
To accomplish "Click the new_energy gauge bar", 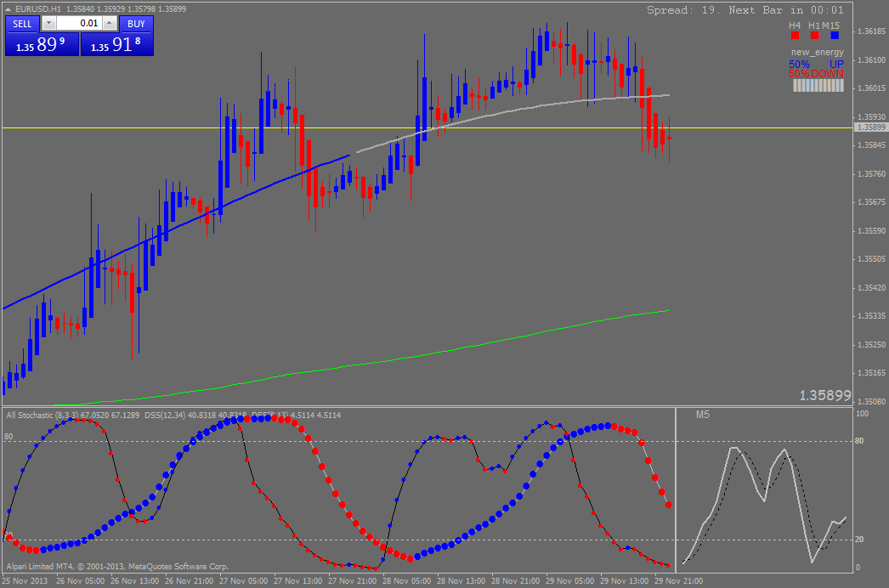I will [x=818, y=86].
